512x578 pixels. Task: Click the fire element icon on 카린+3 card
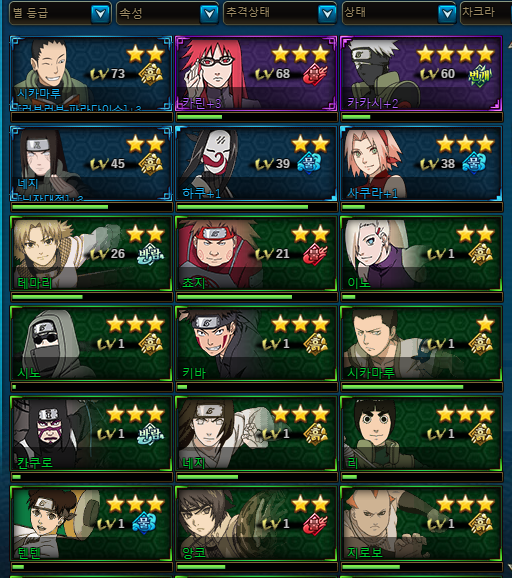pyautogui.click(x=315, y=74)
